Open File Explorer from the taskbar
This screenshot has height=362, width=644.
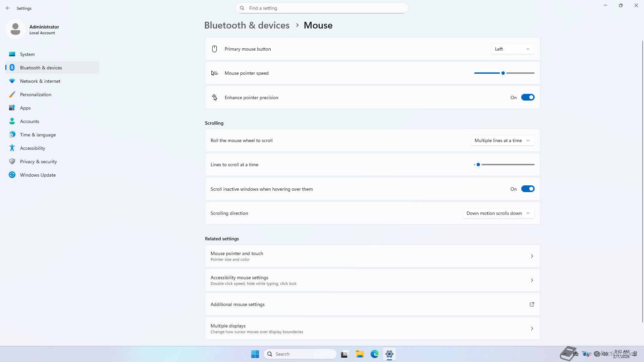point(360,354)
